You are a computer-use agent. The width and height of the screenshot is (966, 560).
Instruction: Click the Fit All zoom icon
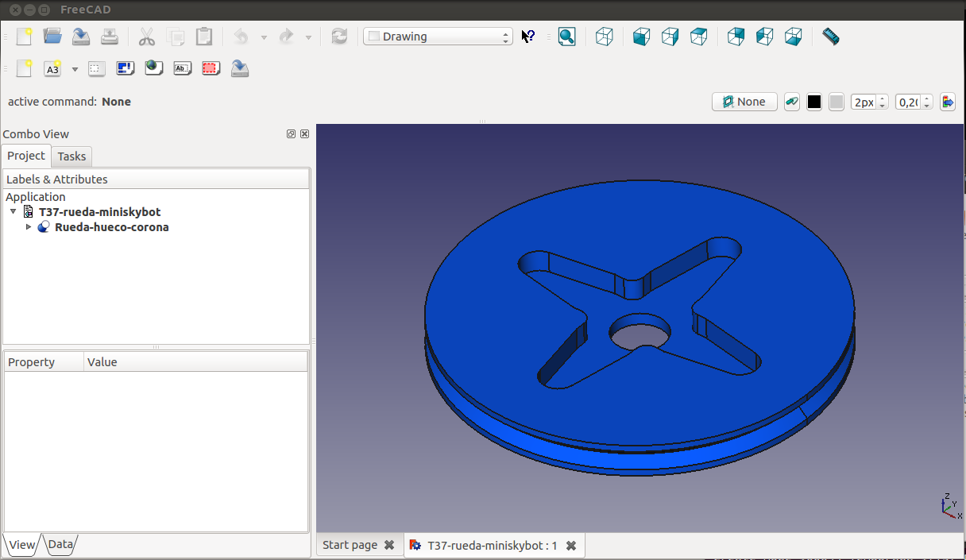pyautogui.click(x=566, y=37)
